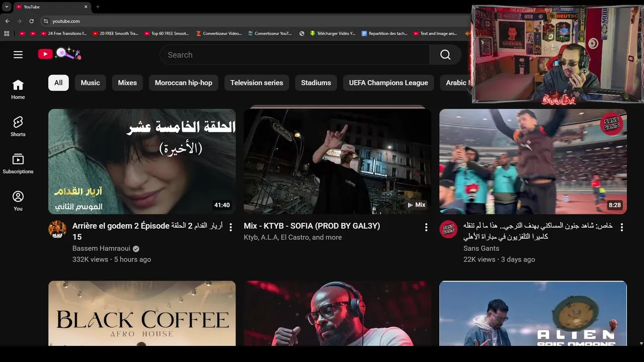Image resolution: width=644 pixels, height=362 pixels.
Task: Open the second unlabeled YouTube bookmark icon
Action: coord(33,34)
